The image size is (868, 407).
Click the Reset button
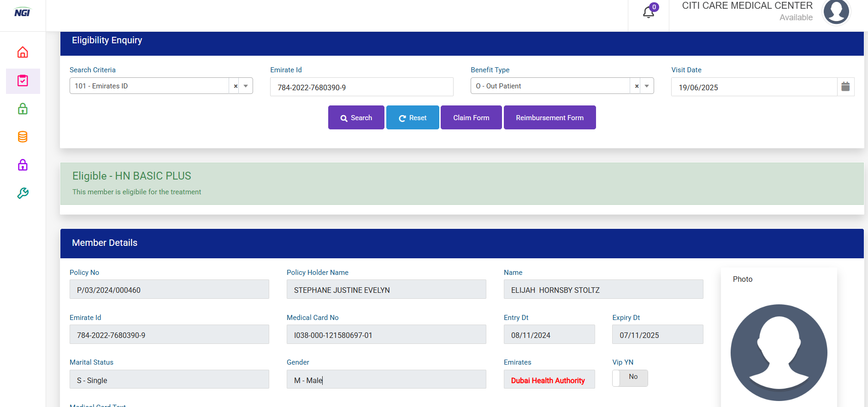[x=413, y=118]
